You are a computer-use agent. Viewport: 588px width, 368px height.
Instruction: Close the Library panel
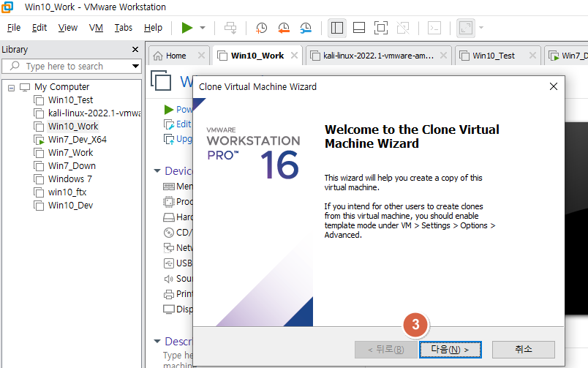pos(135,50)
